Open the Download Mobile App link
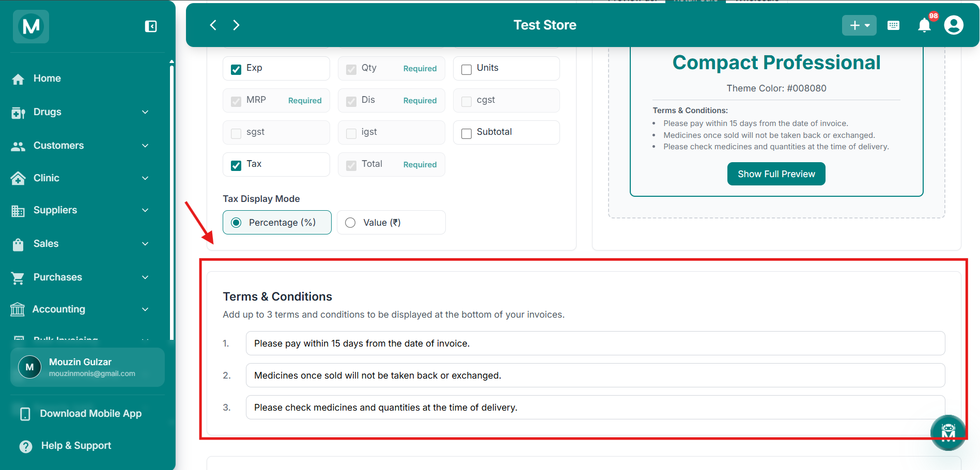The image size is (980, 470). click(x=90, y=414)
